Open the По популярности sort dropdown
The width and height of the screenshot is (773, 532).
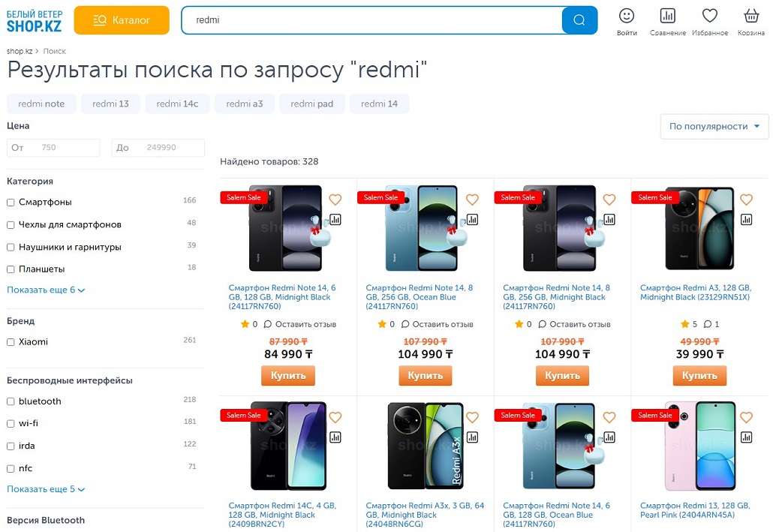pyautogui.click(x=714, y=126)
